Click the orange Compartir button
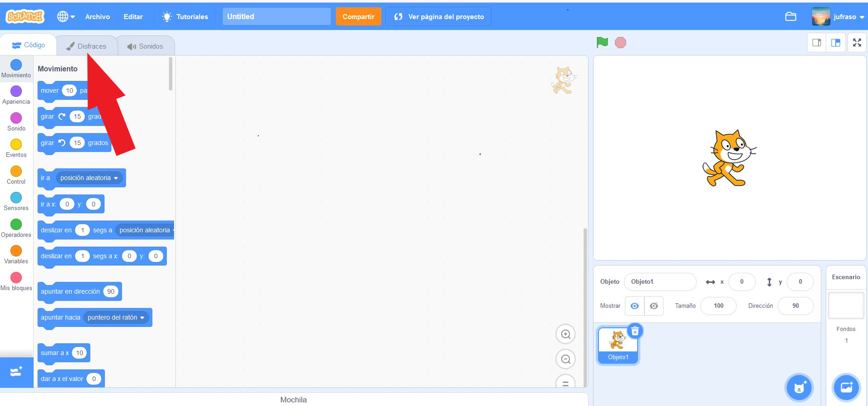 (x=358, y=17)
